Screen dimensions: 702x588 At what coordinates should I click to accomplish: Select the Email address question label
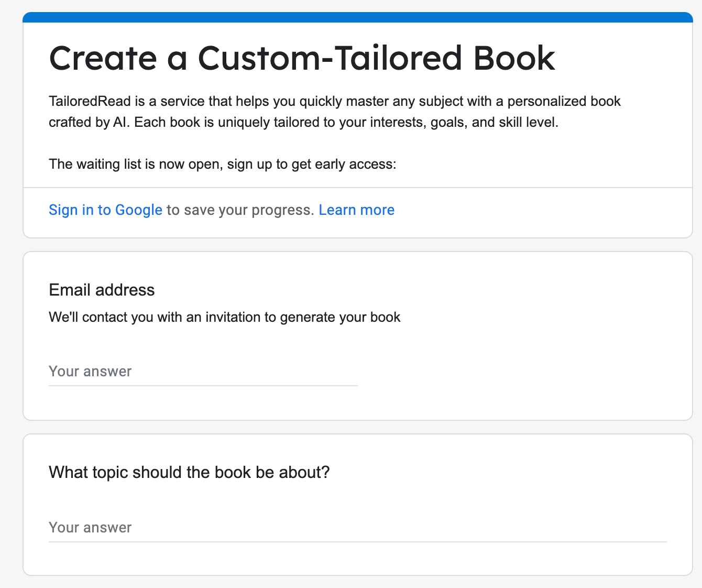point(102,290)
